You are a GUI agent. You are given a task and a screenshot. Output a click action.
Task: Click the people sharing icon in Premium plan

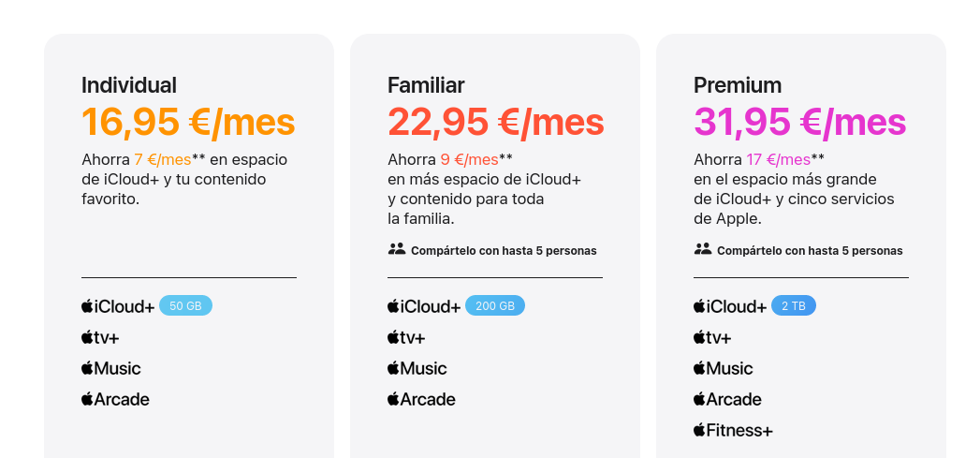click(702, 250)
